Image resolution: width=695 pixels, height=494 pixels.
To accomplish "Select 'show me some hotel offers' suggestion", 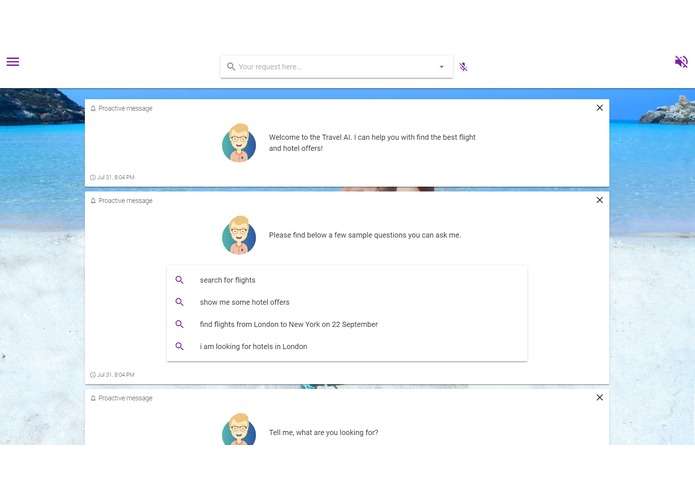I will coord(347,302).
